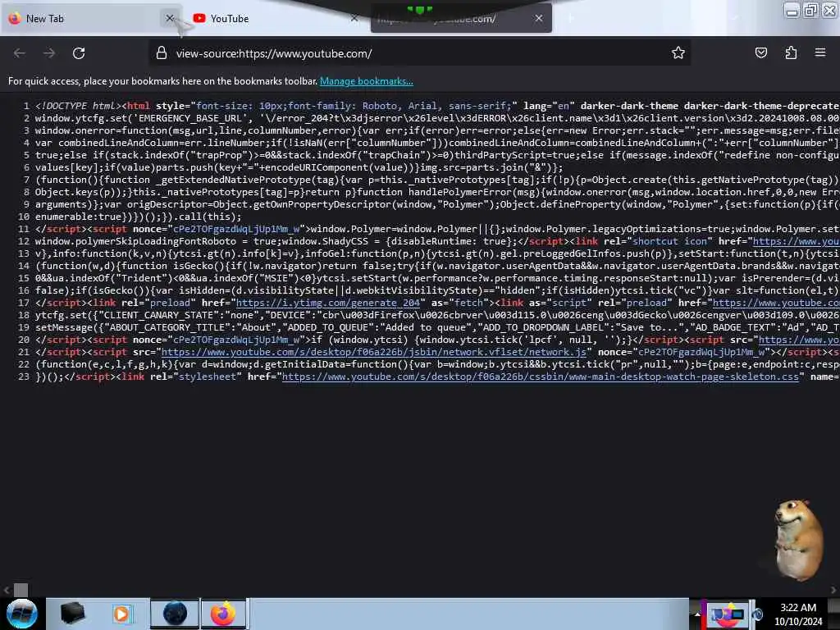This screenshot has height=630, width=840.
Task: Click window.polymerSkipLoadingFontRoboto text on line 12
Action: tap(135, 242)
